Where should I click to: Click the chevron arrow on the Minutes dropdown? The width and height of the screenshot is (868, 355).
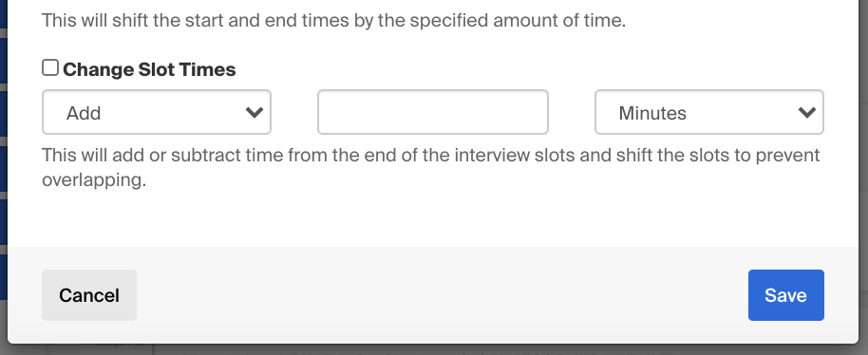pos(807,112)
